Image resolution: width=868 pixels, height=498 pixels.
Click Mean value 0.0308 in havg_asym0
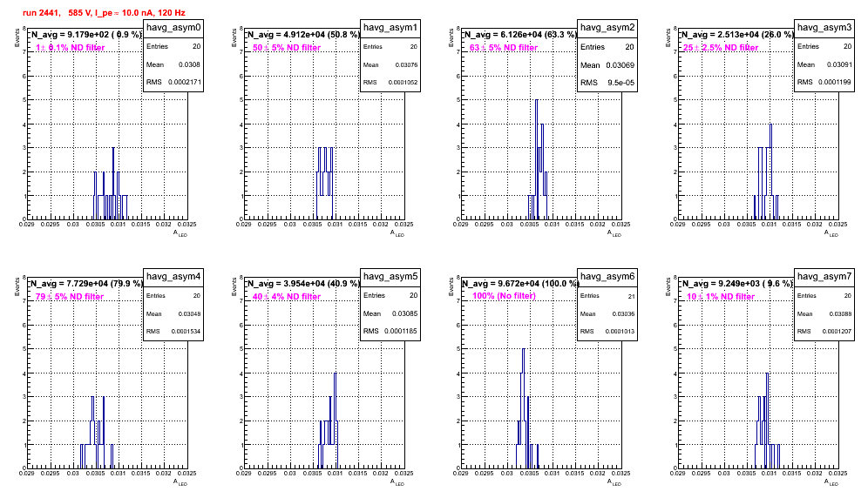click(x=189, y=64)
